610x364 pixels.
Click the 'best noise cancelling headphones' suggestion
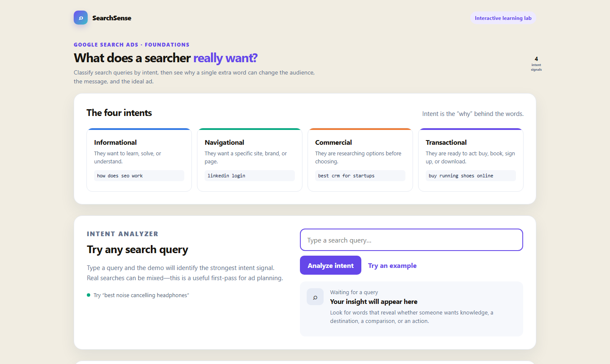click(141, 295)
